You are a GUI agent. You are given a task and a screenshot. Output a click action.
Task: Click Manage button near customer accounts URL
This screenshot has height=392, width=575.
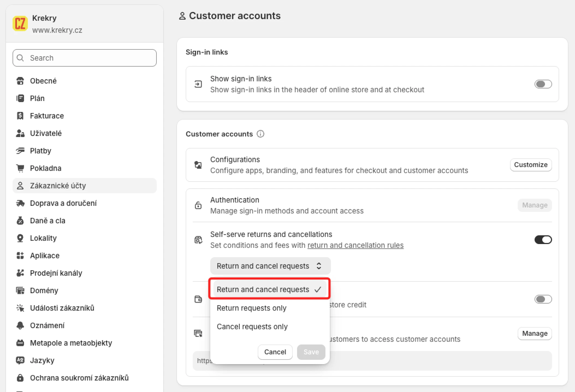(x=535, y=333)
